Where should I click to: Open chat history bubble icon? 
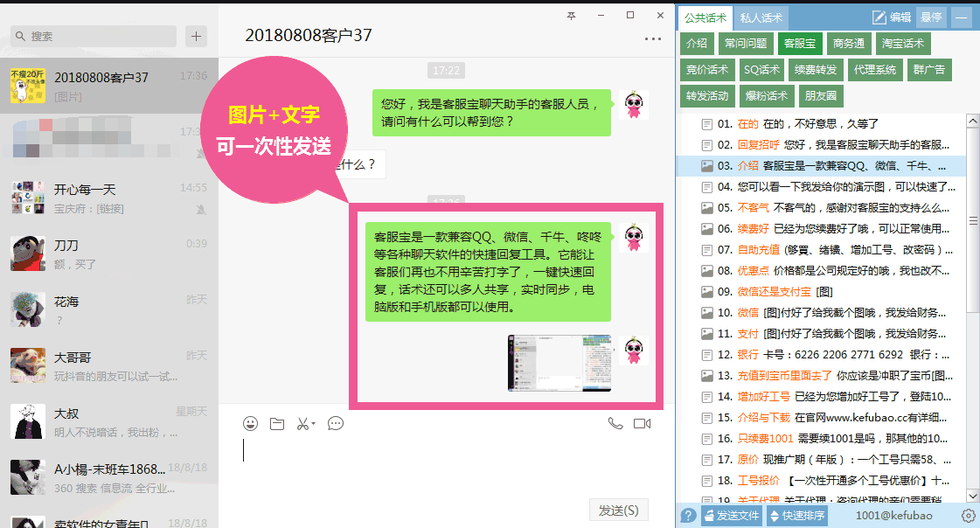(x=336, y=424)
